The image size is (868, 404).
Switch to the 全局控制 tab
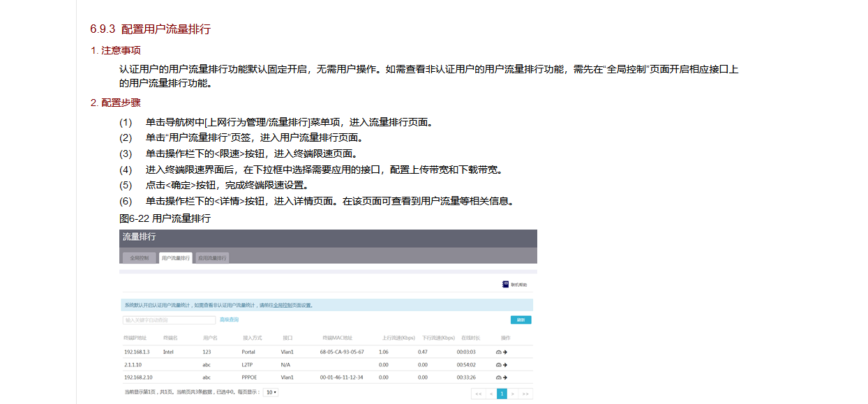pyautogui.click(x=139, y=257)
